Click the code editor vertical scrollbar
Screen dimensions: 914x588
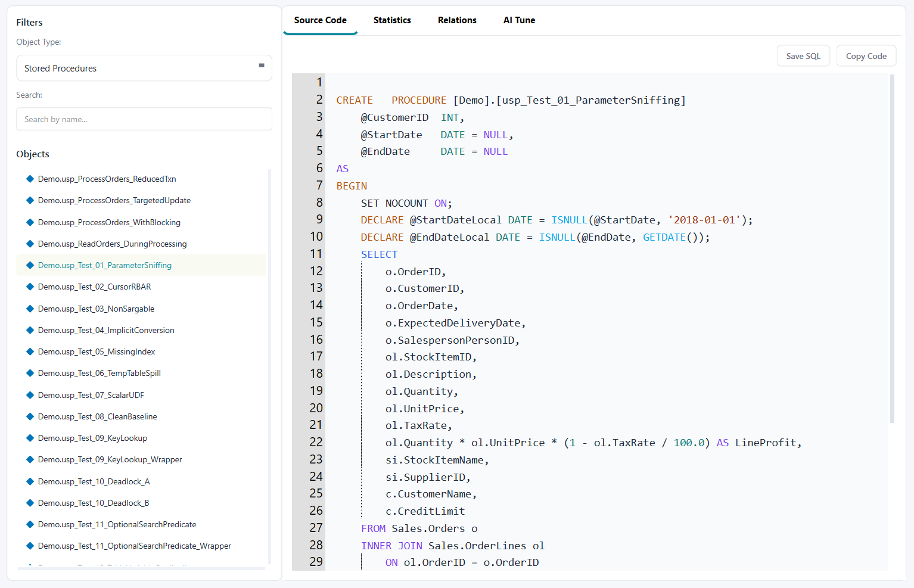tap(892, 248)
